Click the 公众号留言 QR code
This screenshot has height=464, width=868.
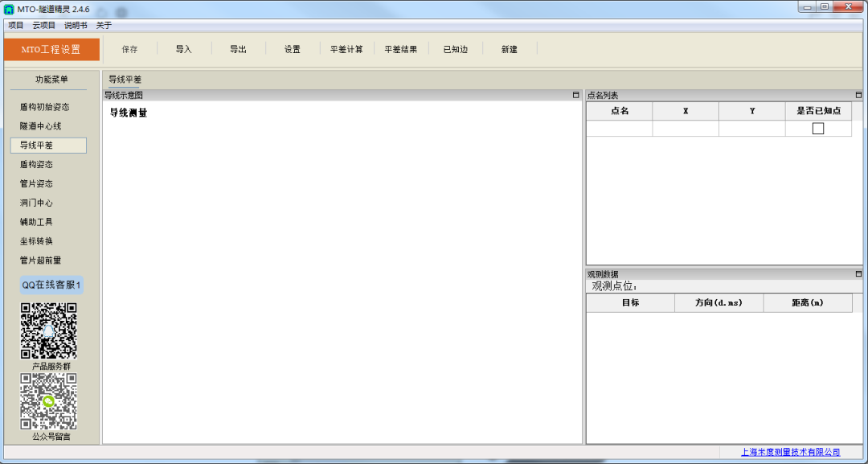click(49, 400)
